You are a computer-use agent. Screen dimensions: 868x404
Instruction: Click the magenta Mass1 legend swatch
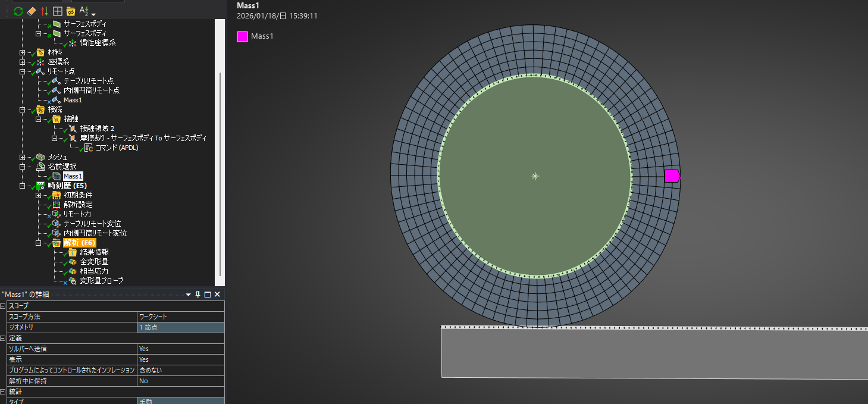point(242,36)
